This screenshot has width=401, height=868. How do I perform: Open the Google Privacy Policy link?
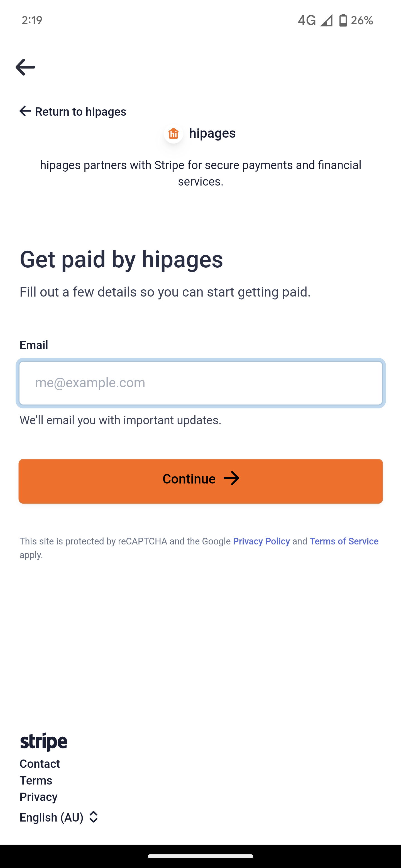261,541
